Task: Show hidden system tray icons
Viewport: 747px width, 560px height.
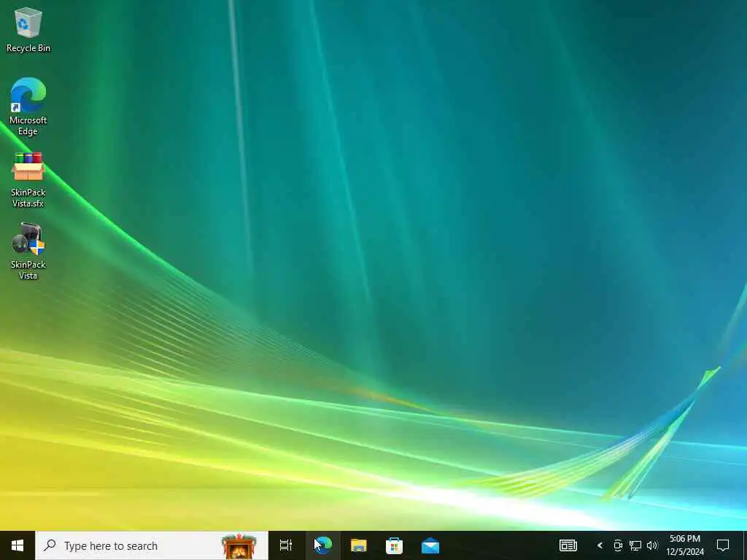Action: 600,545
